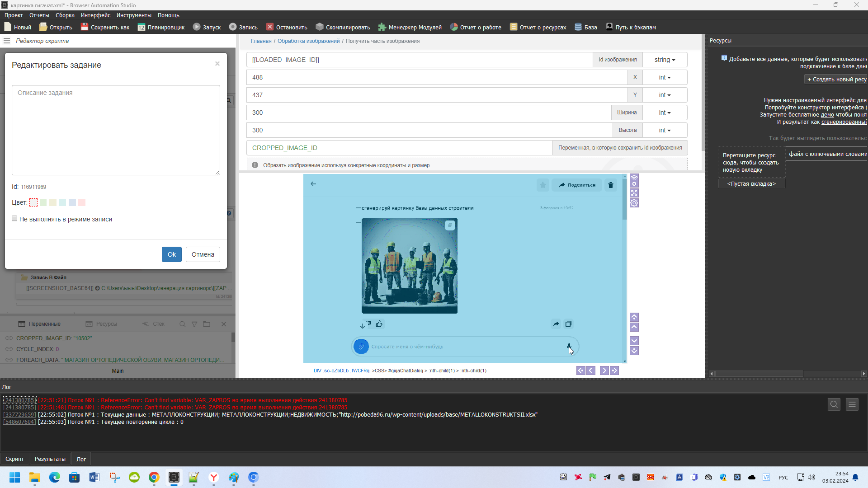Open the string type dropdown for Id изображения
Screen dimensions: 868x488
tap(665, 60)
